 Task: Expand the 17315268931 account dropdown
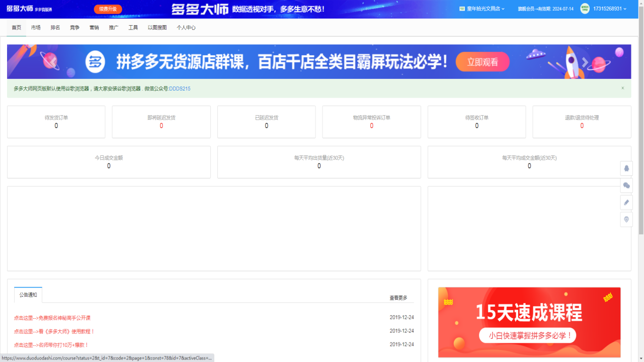click(609, 8)
